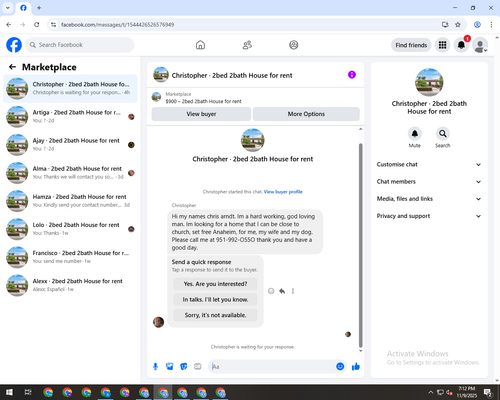Open Task View on the taskbar
The height and width of the screenshot is (400, 500).
[28, 392]
